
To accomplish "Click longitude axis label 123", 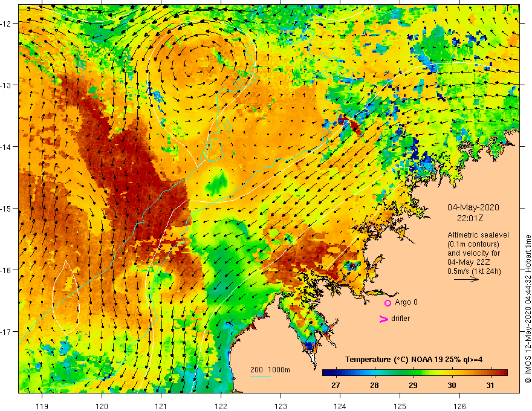I will pos(281,406).
